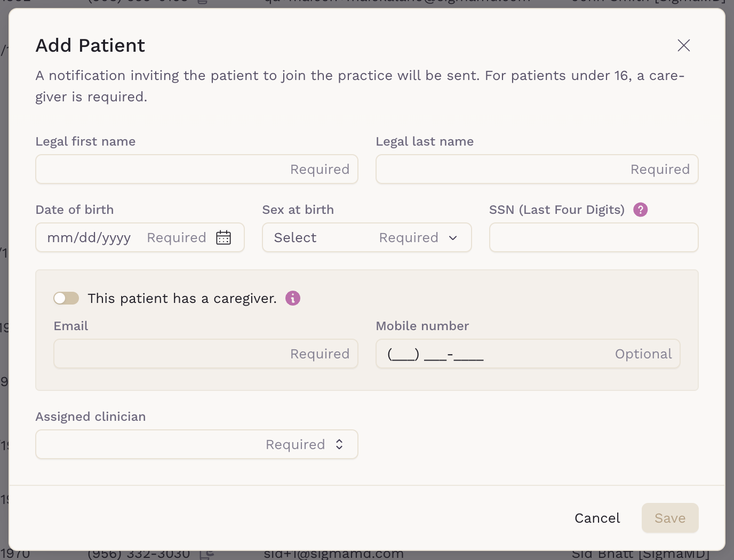Click the caregiver info icon
Screen dimensions: 734x560
tap(293, 298)
